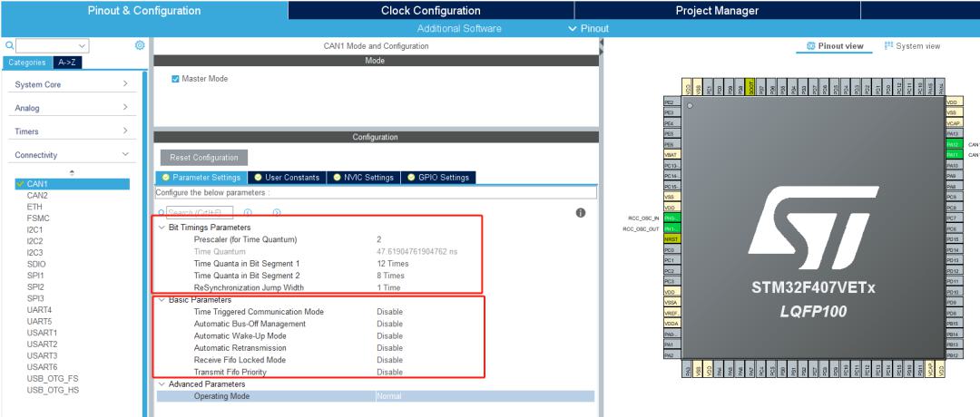Toggle the Master Mode checkbox

[x=176, y=79]
